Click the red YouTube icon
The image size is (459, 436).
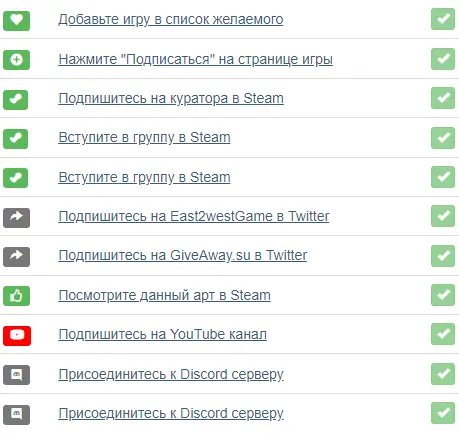point(17,335)
